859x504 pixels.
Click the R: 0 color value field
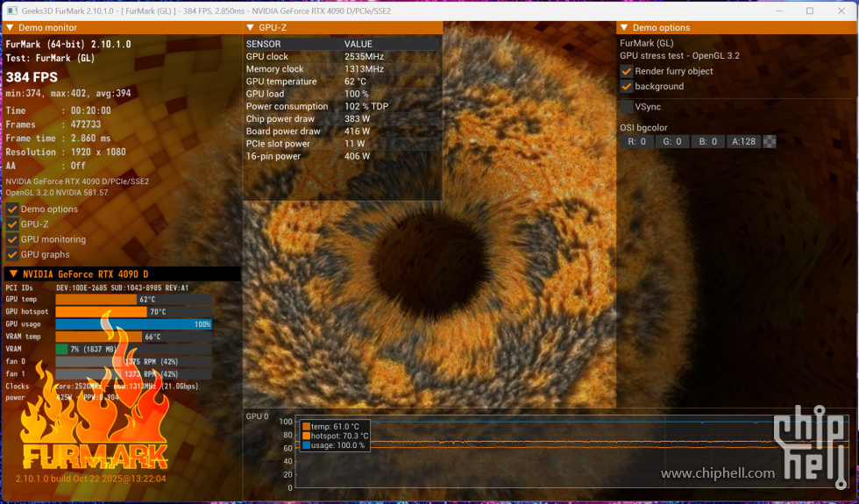[636, 141]
